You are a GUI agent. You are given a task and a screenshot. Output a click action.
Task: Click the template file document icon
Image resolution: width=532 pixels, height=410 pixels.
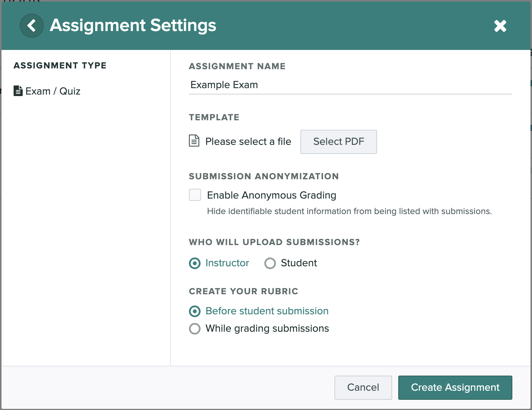tap(194, 141)
